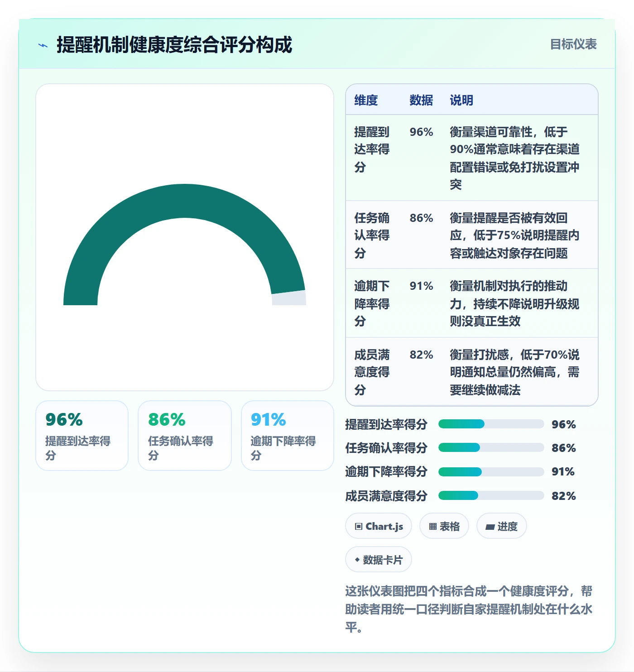The image size is (634, 672).
Task: Click the 成员满意度得分 progress bar
Action: 491,495
